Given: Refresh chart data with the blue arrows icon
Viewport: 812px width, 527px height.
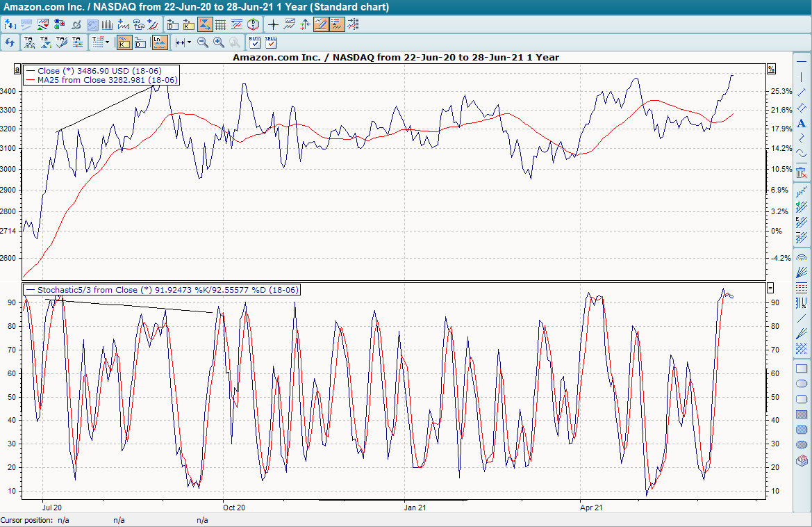Looking at the screenshot, I should click(9, 42).
